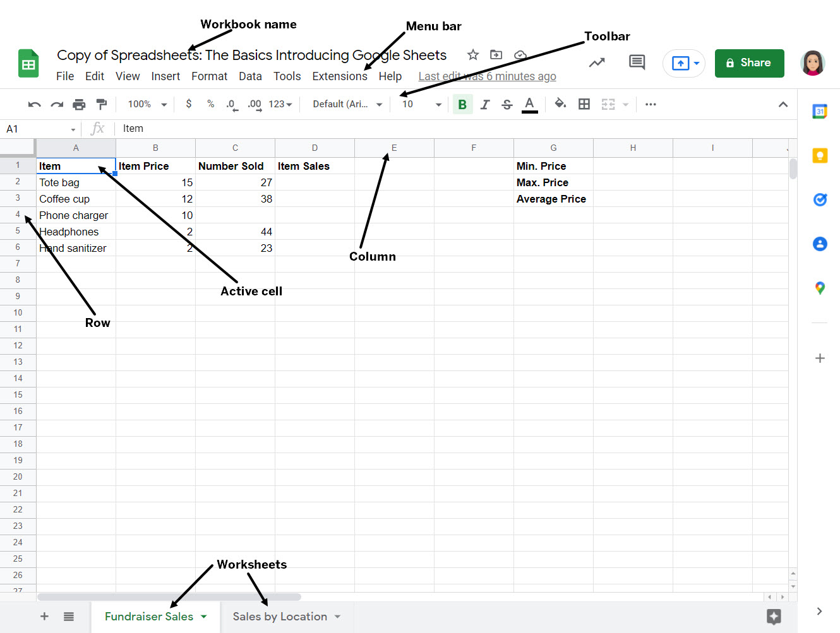Click the formula bar containing Item
840x633 pixels.
pyautogui.click(x=455, y=129)
